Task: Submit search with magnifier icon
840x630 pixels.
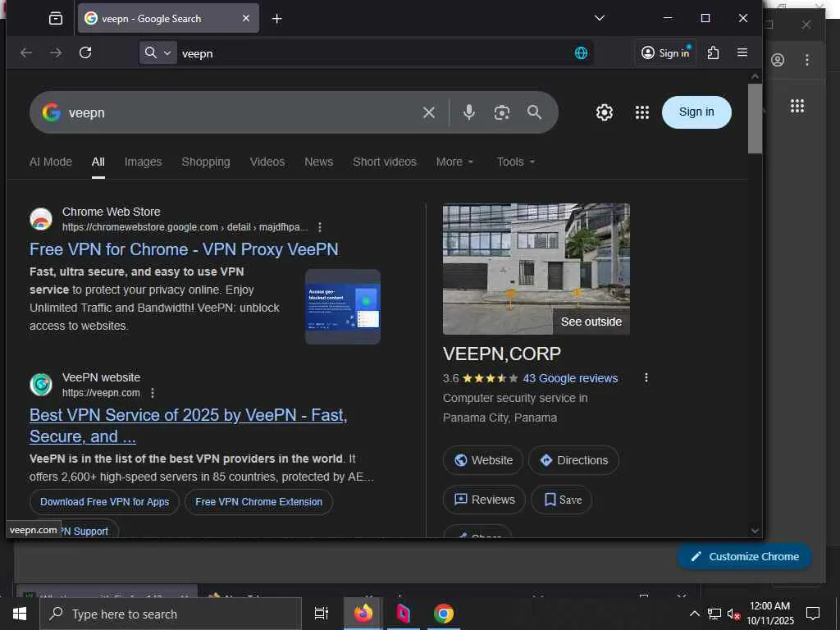Action: (534, 112)
